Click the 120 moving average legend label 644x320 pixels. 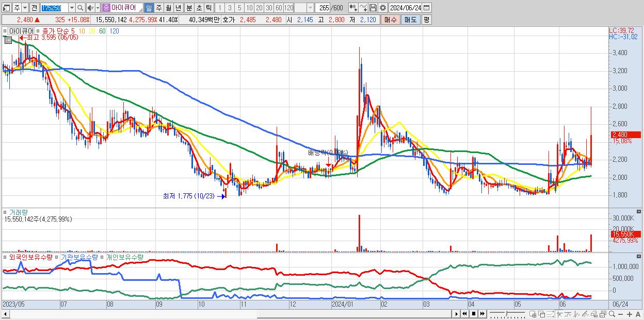[115, 31]
